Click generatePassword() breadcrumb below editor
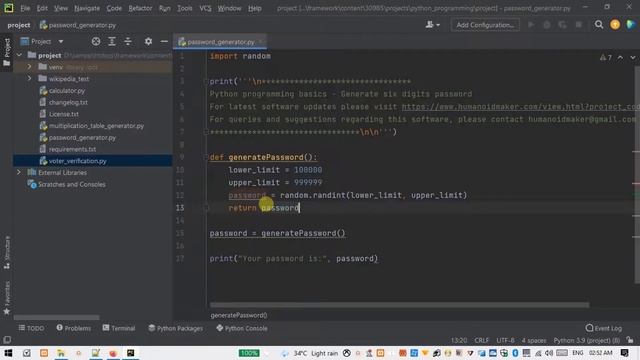This screenshot has height=360, width=640. click(239, 315)
